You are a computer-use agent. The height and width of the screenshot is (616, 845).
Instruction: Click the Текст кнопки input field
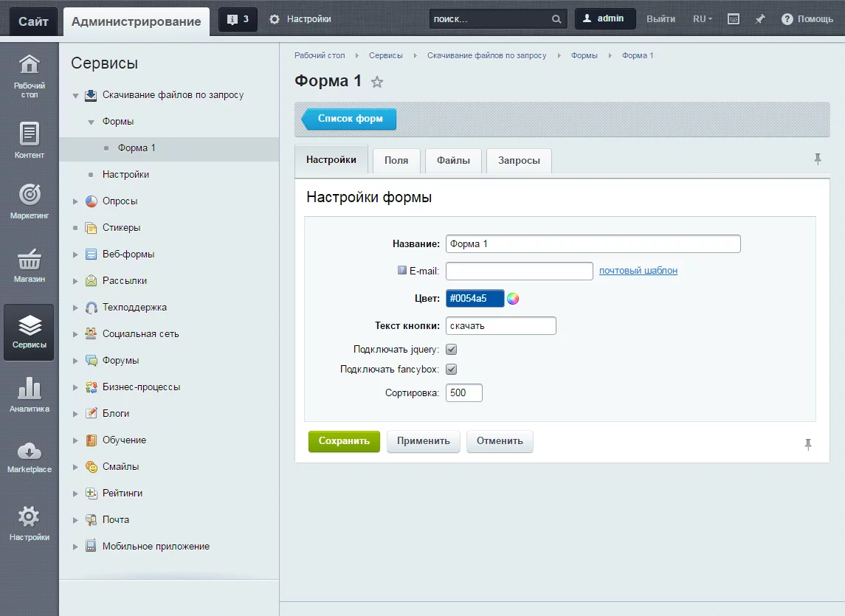500,325
